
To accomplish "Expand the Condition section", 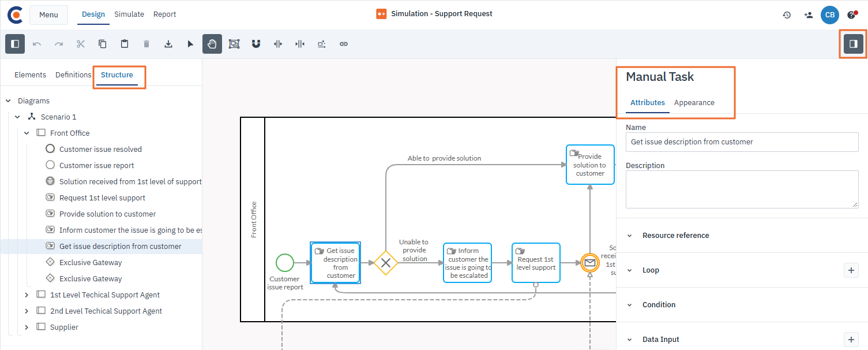I will point(630,305).
